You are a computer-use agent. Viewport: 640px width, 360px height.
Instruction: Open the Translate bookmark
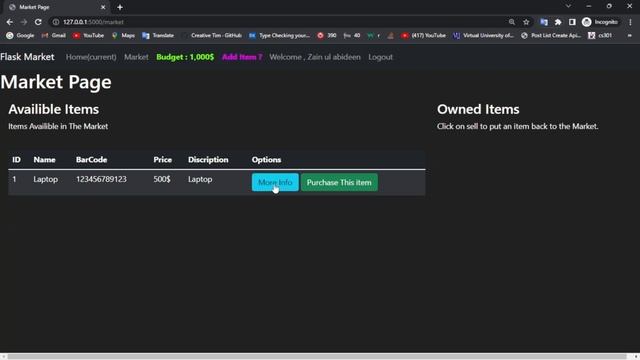click(158, 36)
